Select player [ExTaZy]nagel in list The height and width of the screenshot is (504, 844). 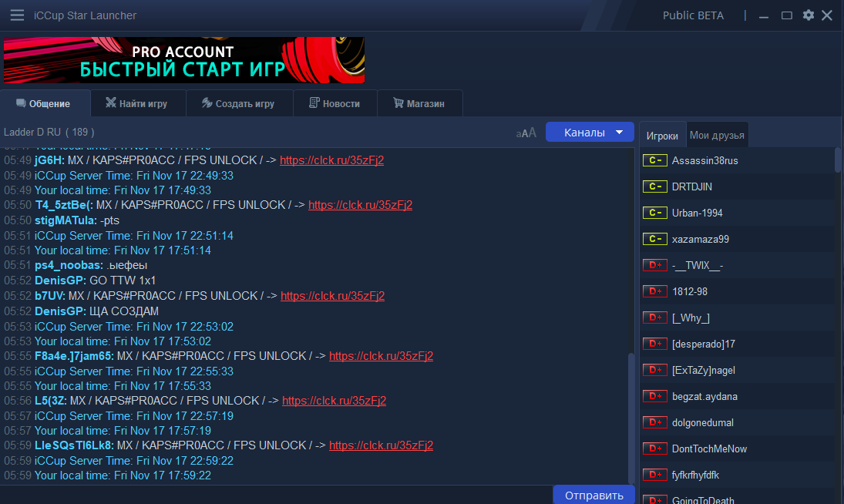coord(738,370)
